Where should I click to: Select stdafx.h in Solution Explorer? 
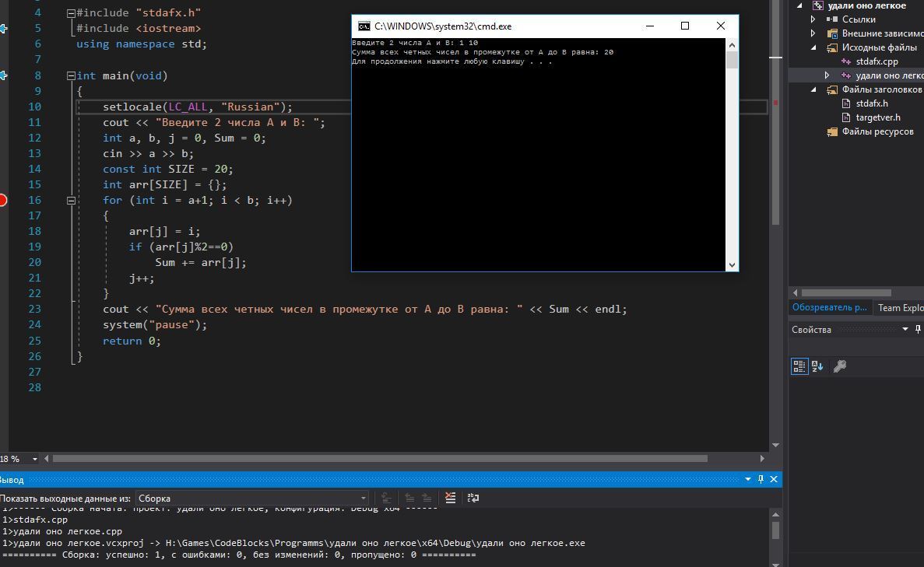click(872, 103)
